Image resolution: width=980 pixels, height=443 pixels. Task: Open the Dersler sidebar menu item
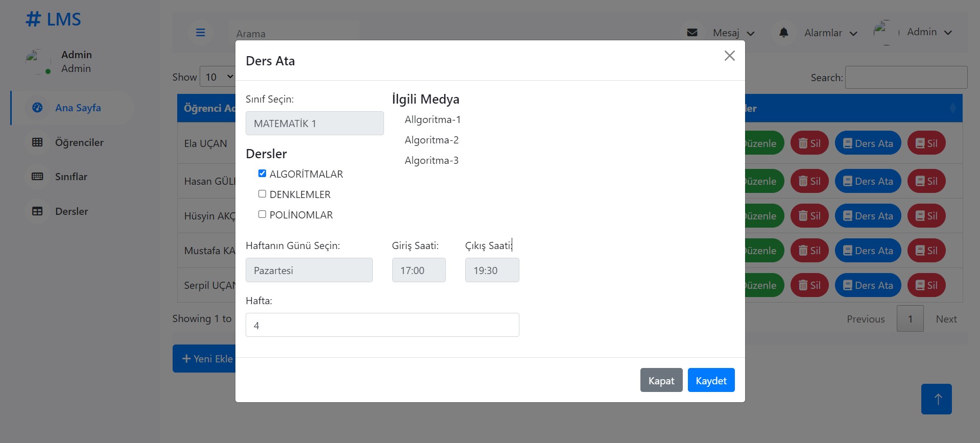click(x=71, y=211)
